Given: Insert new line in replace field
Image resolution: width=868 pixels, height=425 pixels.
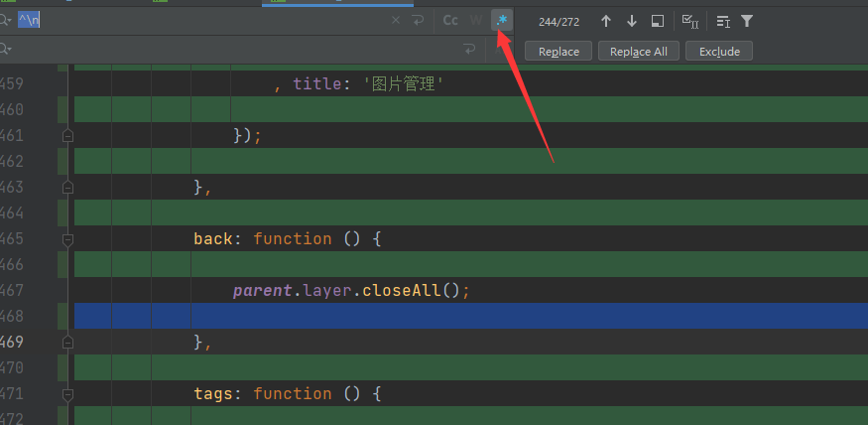Looking at the screenshot, I should 469,49.
